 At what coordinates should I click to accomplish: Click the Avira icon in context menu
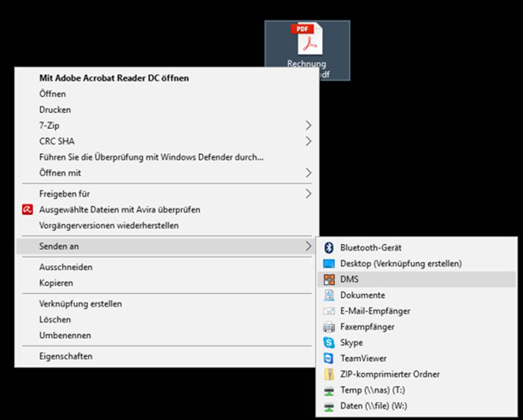pos(27,210)
